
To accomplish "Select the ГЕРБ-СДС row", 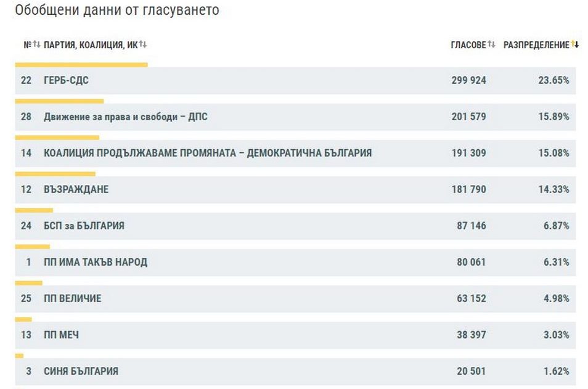I will tap(295, 81).
